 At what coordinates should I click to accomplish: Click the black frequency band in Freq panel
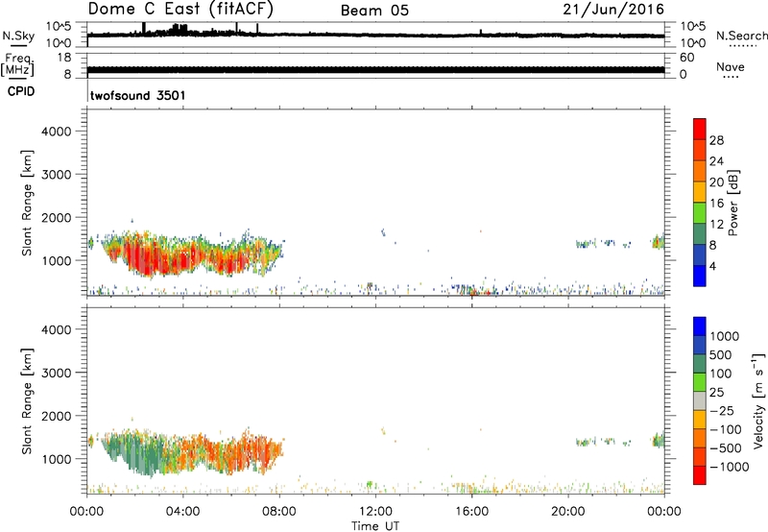375,70
